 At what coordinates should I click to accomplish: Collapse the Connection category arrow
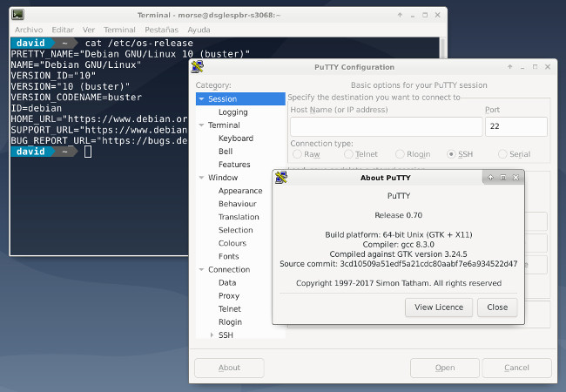click(201, 269)
